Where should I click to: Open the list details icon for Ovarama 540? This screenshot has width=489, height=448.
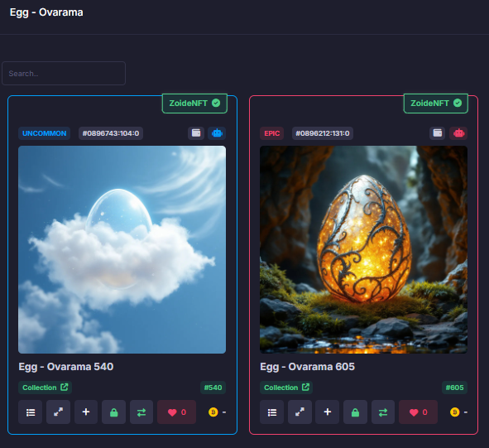(31, 412)
